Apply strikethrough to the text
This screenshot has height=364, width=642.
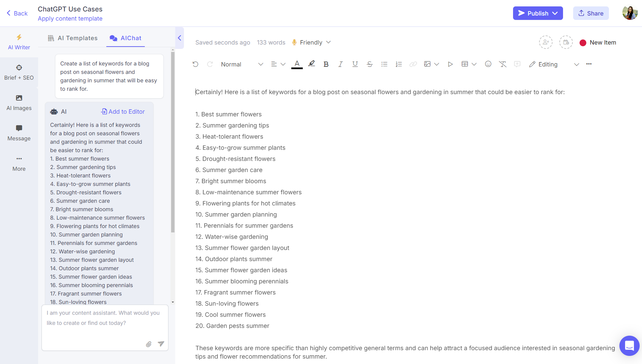coord(370,64)
